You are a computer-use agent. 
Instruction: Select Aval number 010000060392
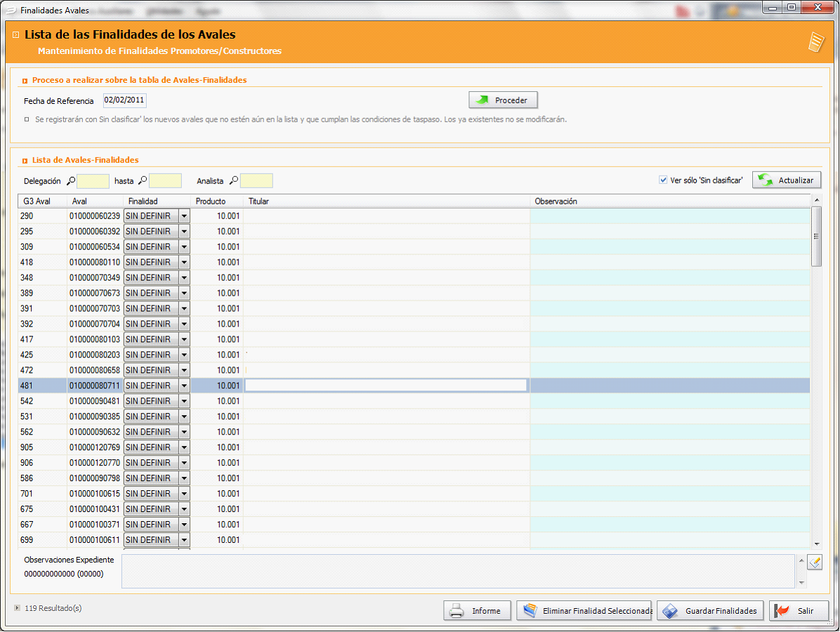(95, 232)
